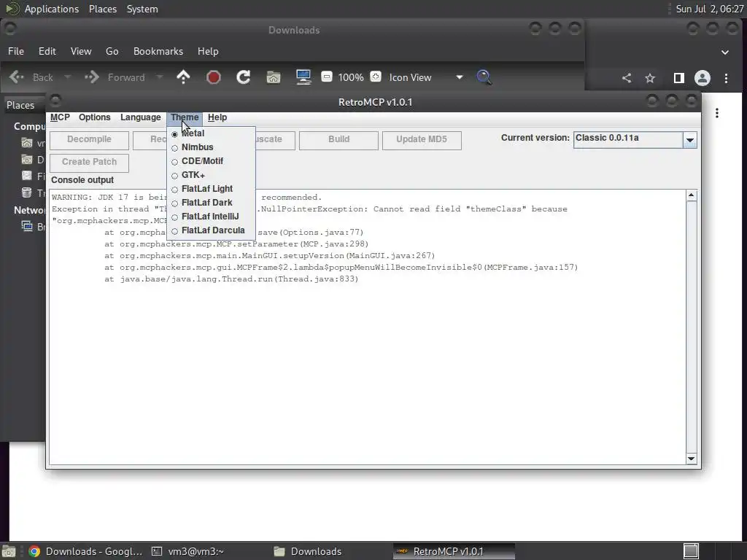
Task: Expand the Back history dropdown arrow
Action: pyautogui.click(x=68, y=77)
